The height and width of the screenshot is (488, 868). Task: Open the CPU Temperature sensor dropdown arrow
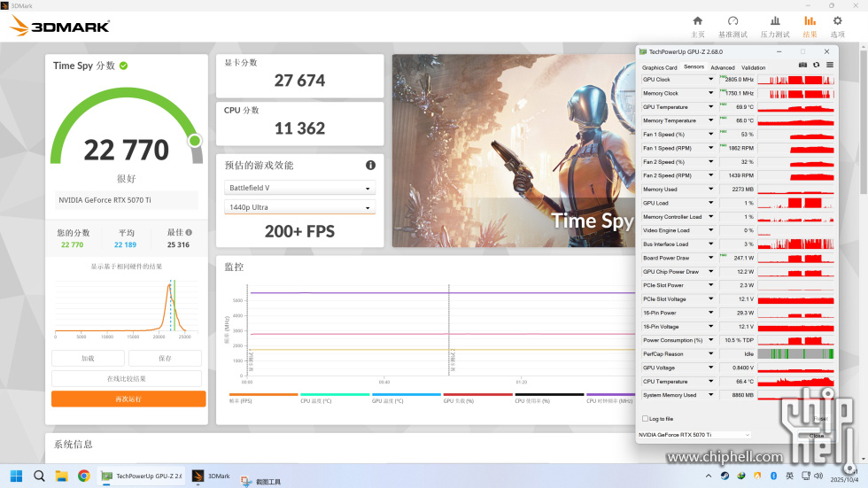[710, 381]
